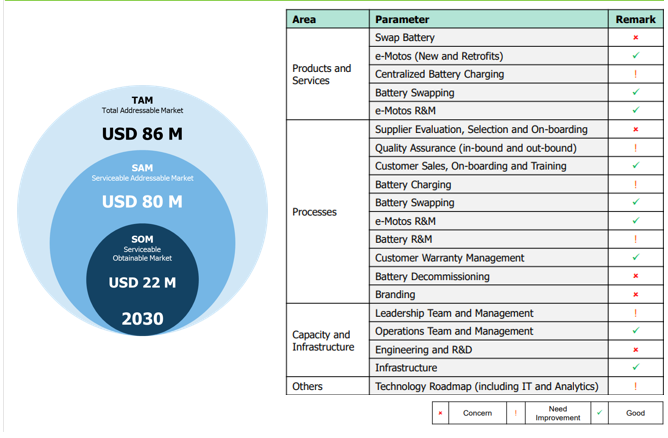Click the Total Addressable Market subtitle
This screenshot has height=438, width=668.
point(142,110)
